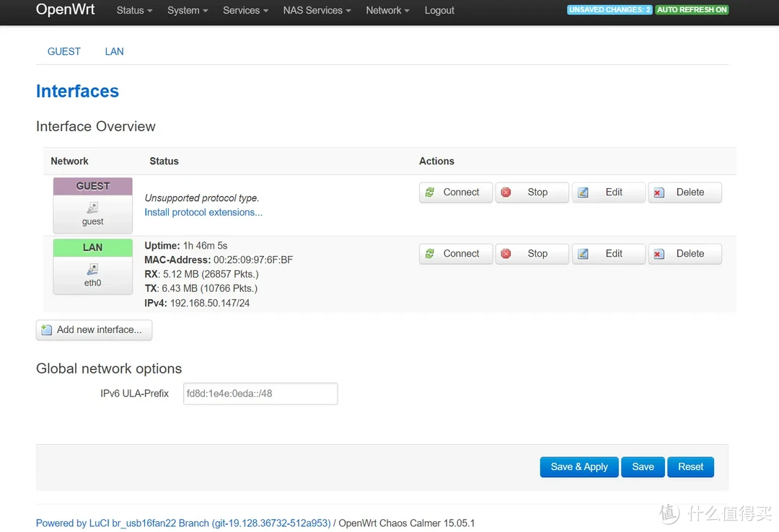Edit the LAN interface settings
Image resolution: width=779 pixels, height=532 pixels.
pos(608,254)
